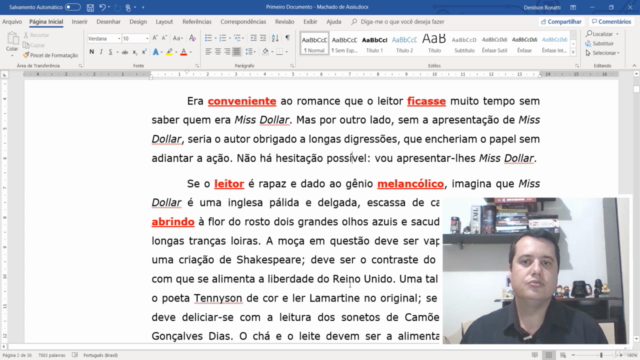
Task: Toggle strikethrough abc formatting
Action: click(x=125, y=52)
